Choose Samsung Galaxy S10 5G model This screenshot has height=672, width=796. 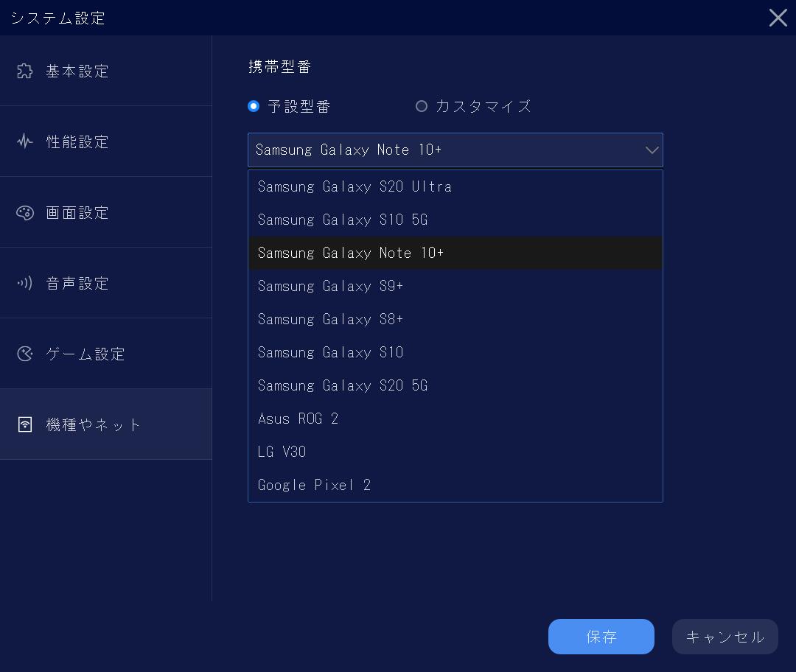point(341,220)
